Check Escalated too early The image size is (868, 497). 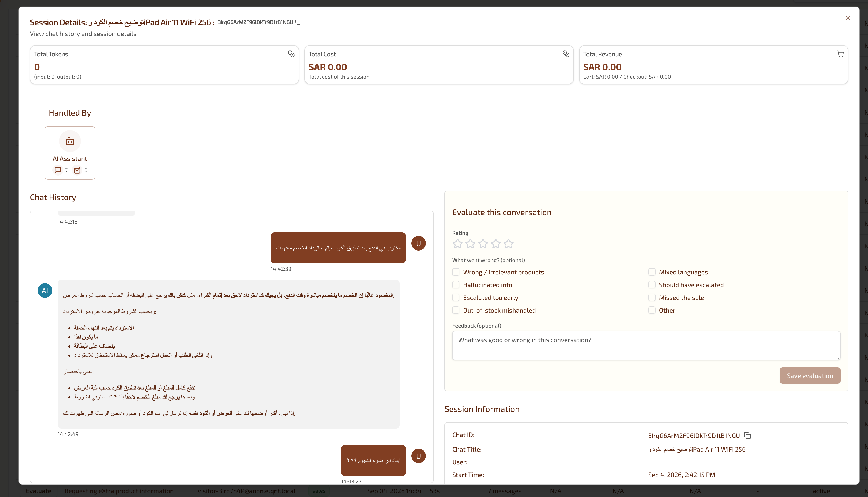click(x=456, y=297)
